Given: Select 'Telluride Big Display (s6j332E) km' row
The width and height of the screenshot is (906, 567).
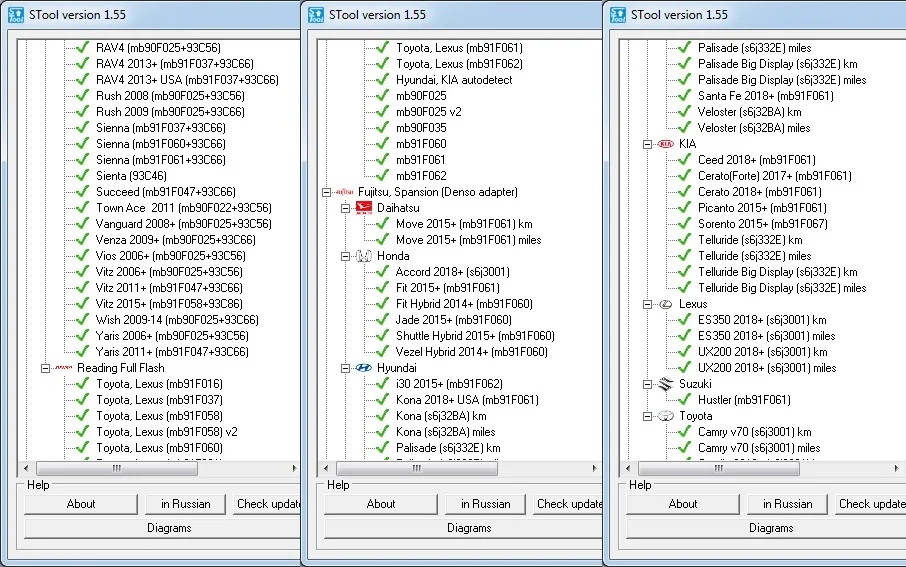Looking at the screenshot, I should (778, 272).
